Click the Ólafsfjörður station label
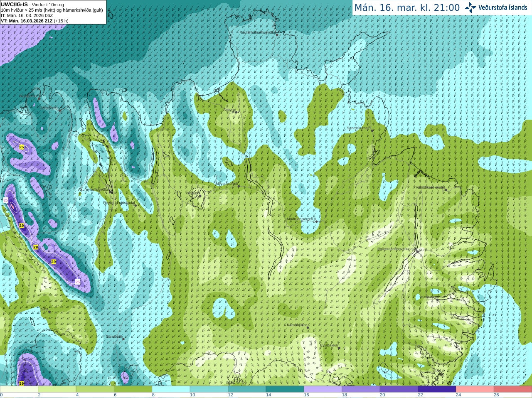 (x=49, y=108)
